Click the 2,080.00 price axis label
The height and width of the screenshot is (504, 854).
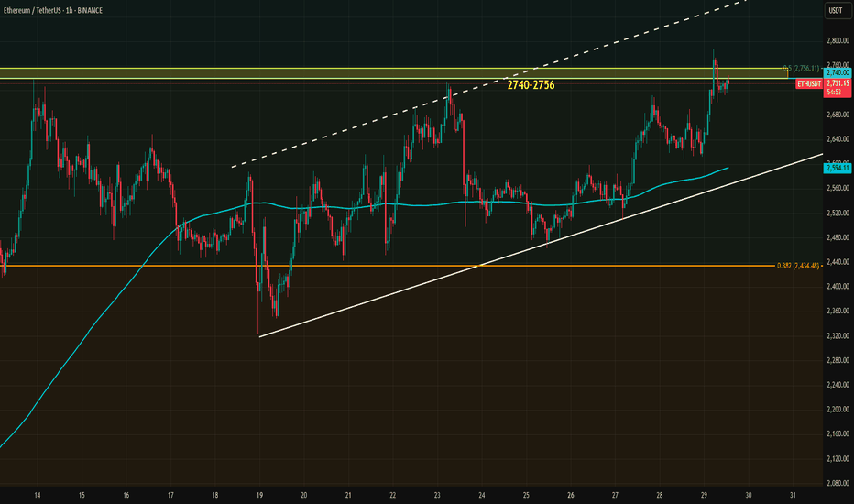pos(838,483)
